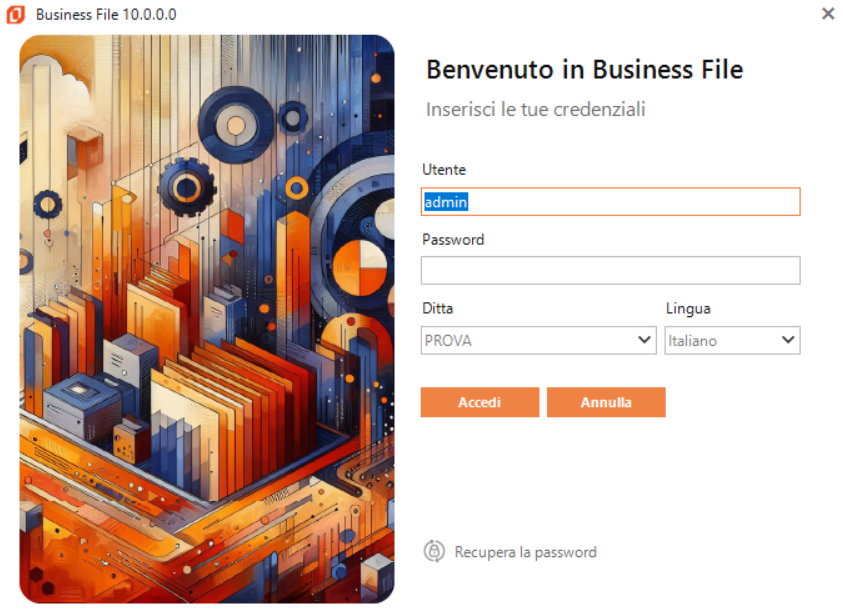Click into the Utente field containing admin
The image size is (843, 614).
click(x=610, y=202)
